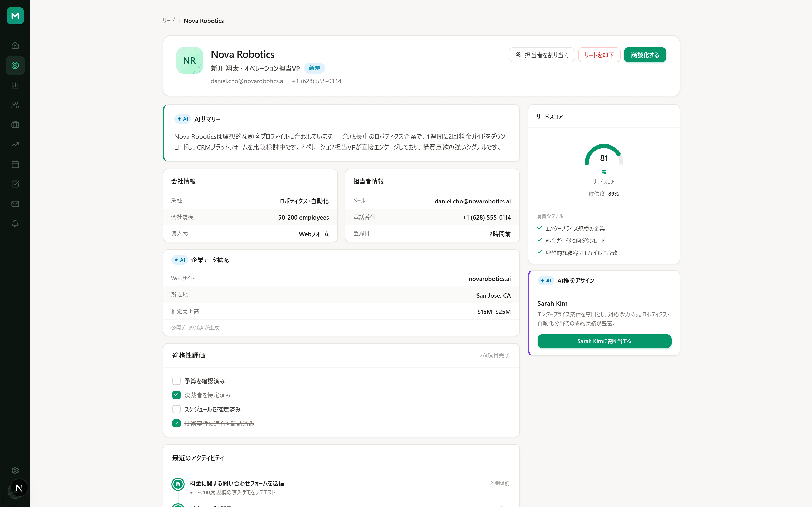Open the home icon in the sidebar
Image resolution: width=812 pixels, height=507 pixels.
click(x=15, y=46)
